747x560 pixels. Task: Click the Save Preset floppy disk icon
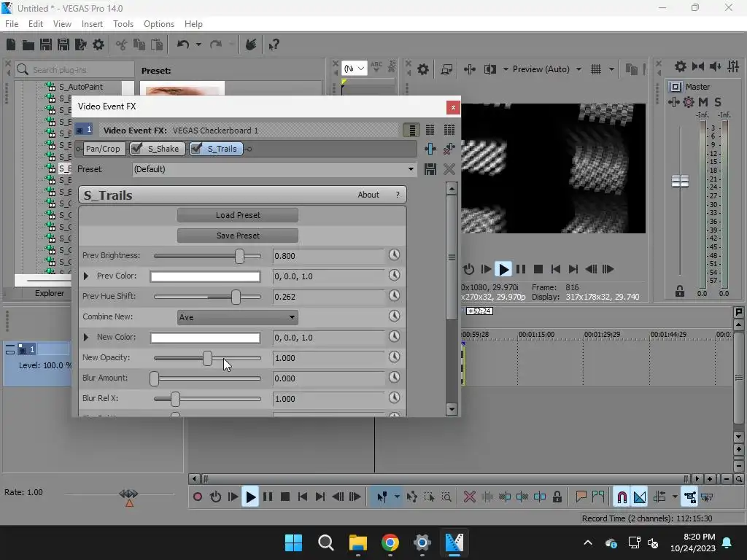[x=430, y=169]
